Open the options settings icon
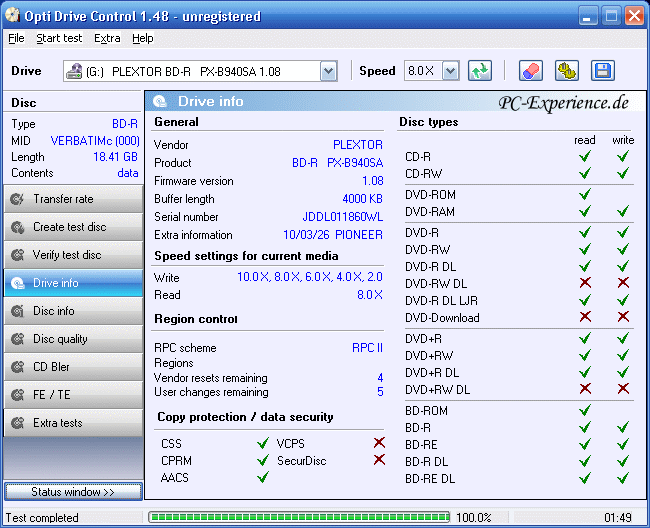The image size is (650, 528). pos(567,71)
